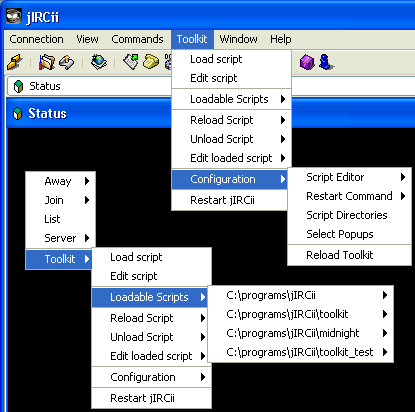This screenshot has height=412, width=415.
Task: Expand Reload Script in menu-bar Toolkit dropdown
Action: 231,120
